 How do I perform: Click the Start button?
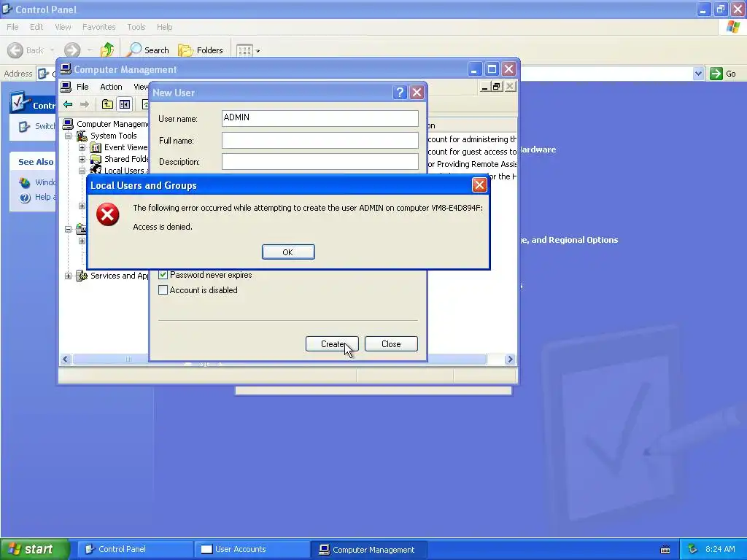pyautogui.click(x=35, y=549)
